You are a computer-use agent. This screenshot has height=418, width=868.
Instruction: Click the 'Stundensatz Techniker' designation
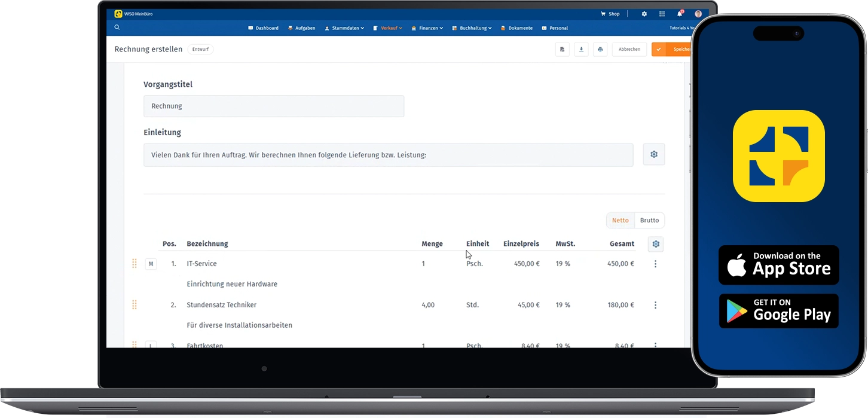coord(221,305)
